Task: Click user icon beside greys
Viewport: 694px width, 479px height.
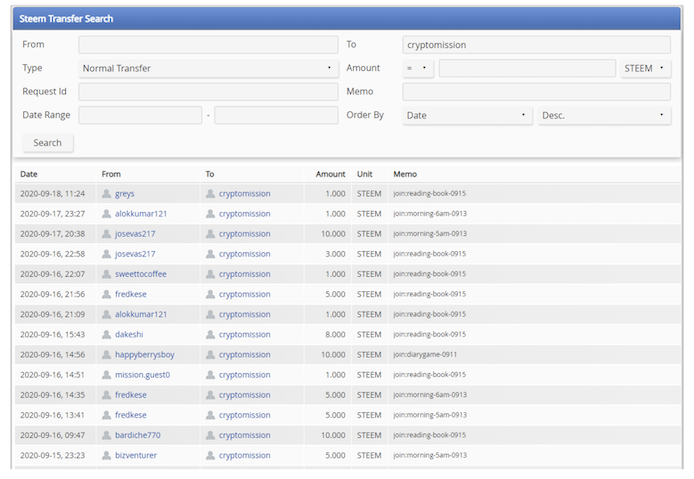Action: click(x=106, y=193)
